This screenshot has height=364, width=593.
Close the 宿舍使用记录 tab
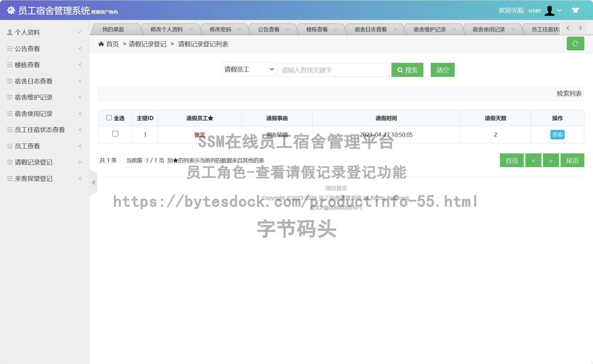pyautogui.click(x=513, y=29)
